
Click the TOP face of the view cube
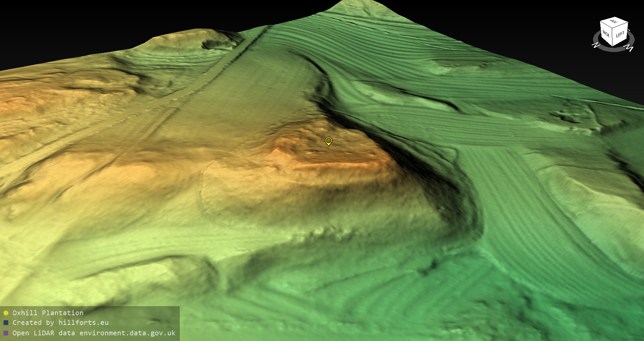click(x=614, y=22)
